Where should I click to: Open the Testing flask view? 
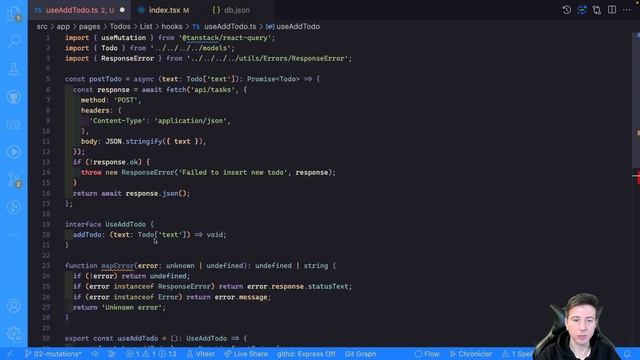[14, 69]
